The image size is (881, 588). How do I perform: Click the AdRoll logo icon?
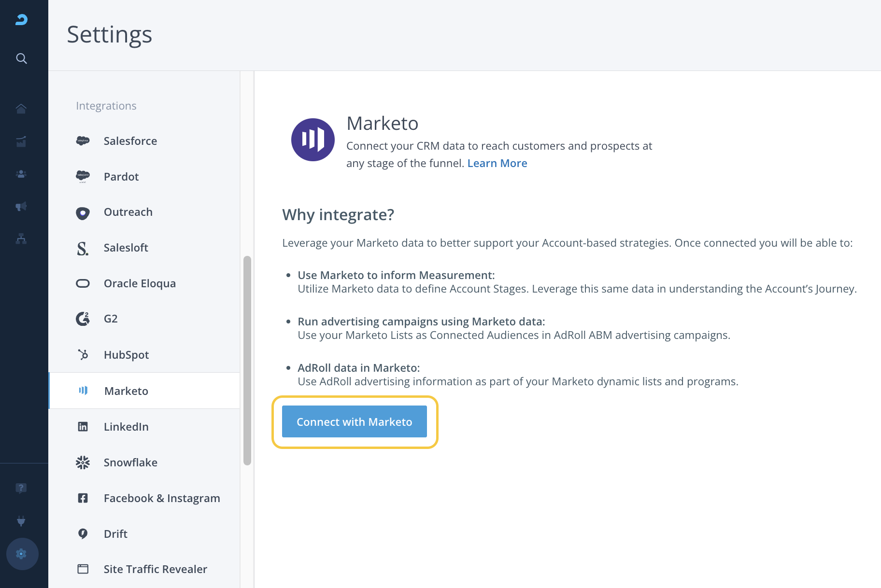21,20
